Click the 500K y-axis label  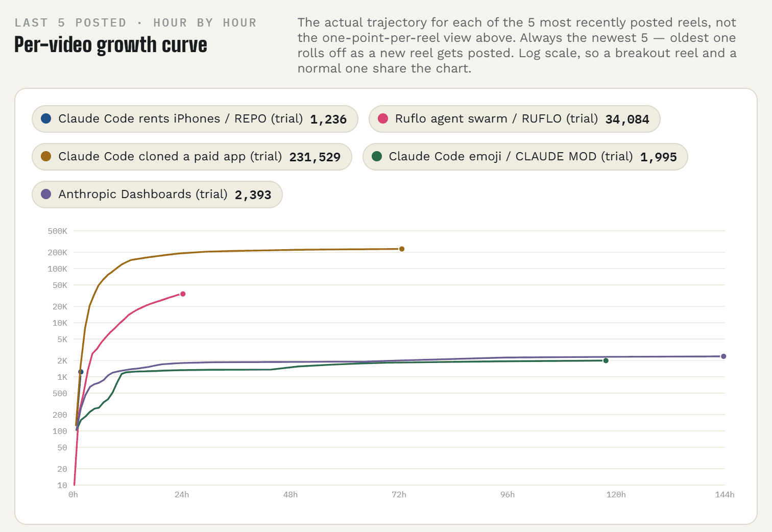(x=58, y=231)
